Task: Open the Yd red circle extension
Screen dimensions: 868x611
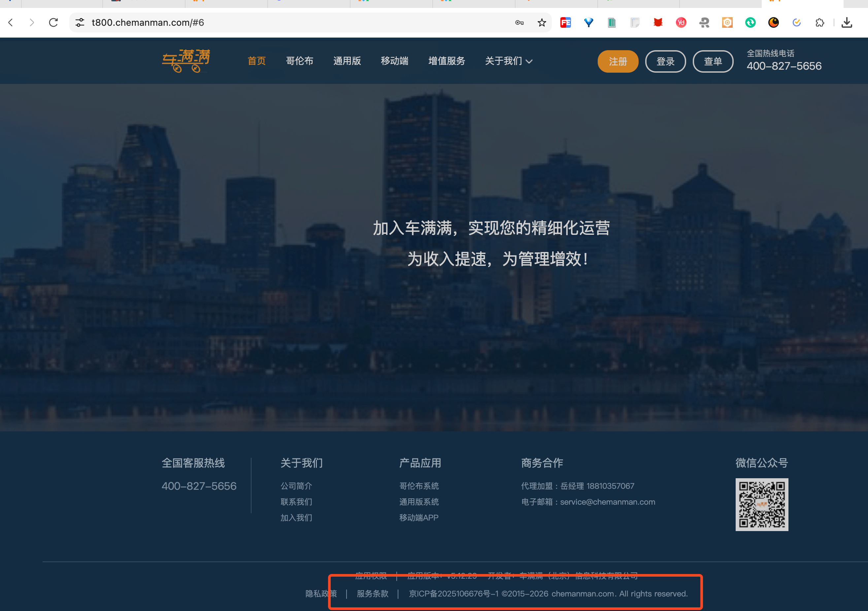Action: pos(681,23)
